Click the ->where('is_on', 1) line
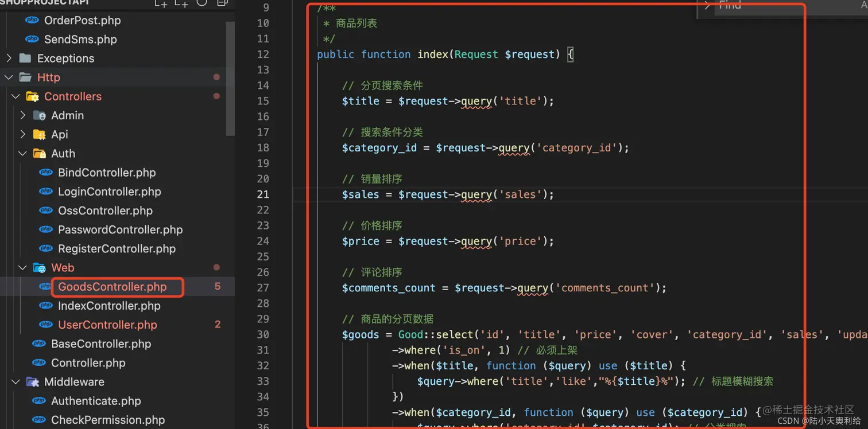The height and width of the screenshot is (429, 868). click(485, 350)
